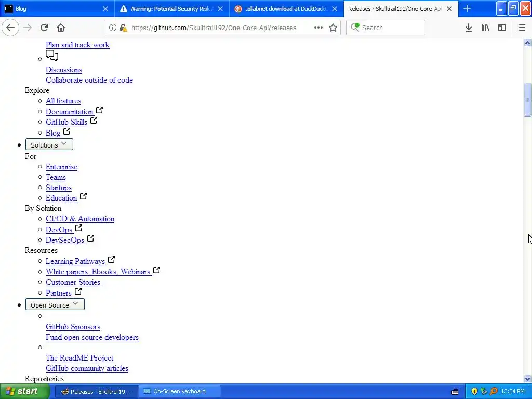
Task: Expand the Open Source dropdown
Action: (55, 304)
